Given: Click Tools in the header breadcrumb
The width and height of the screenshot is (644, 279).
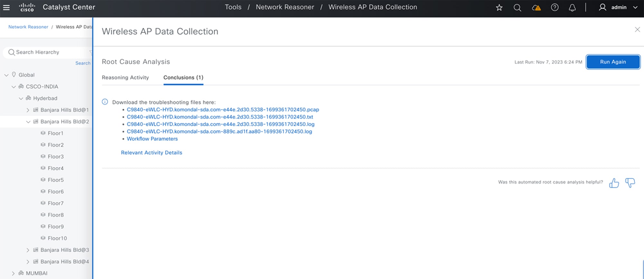Looking at the screenshot, I should point(233,7).
